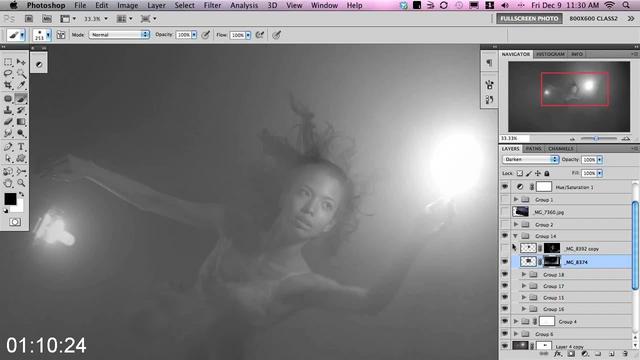
Task: Expand the Group 17 folder
Action: pyautogui.click(x=524, y=286)
